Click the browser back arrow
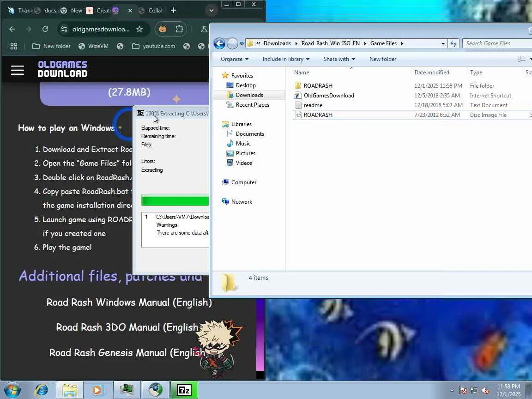Image resolution: width=532 pixels, height=399 pixels. coord(12,29)
